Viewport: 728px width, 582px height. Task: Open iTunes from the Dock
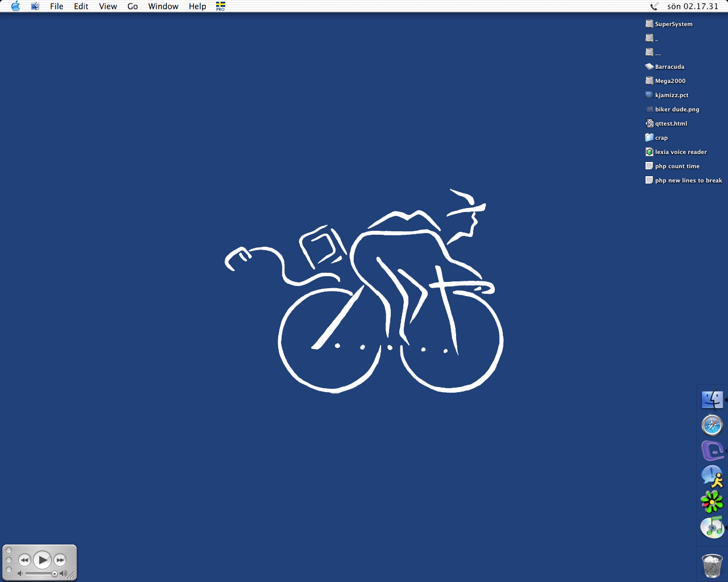click(x=712, y=527)
